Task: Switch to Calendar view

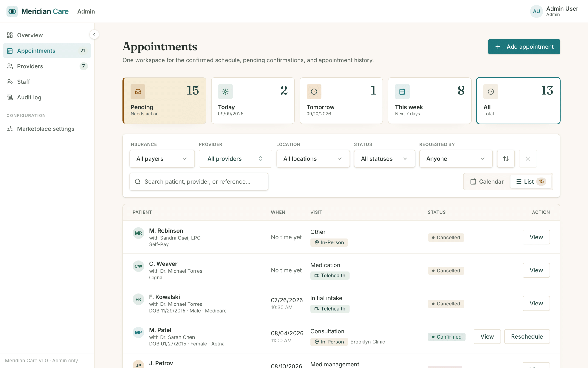Action: [x=487, y=181]
